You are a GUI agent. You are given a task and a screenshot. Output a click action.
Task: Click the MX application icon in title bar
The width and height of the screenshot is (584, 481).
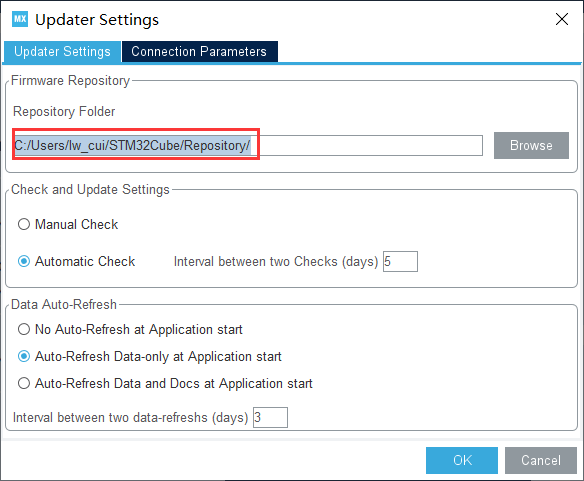tap(20, 19)
